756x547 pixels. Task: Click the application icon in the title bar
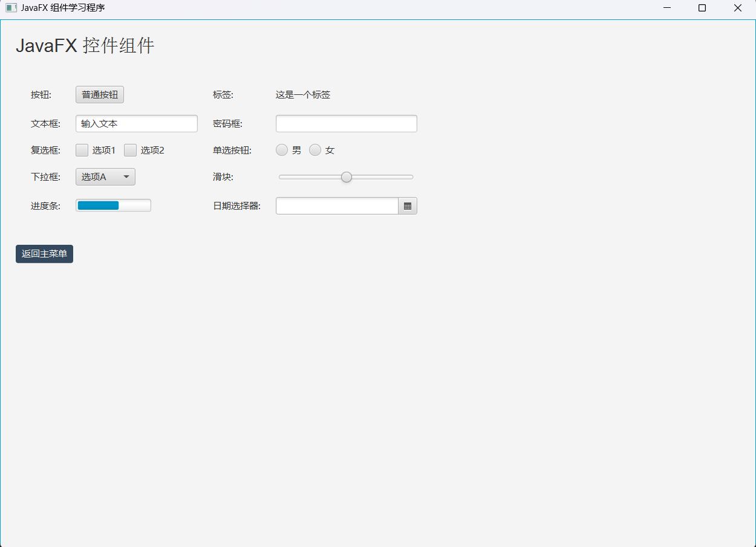pyautogui.click(x=10, y=8)
